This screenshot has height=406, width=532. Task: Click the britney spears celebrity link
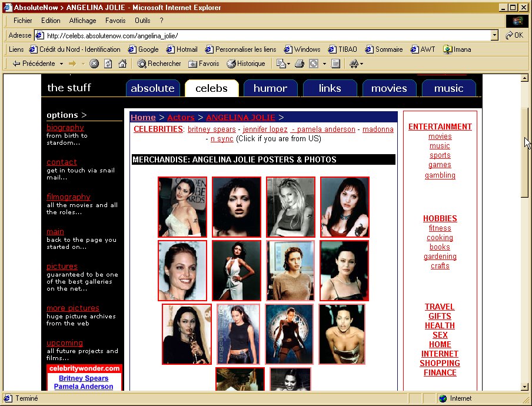tap(212, 129)
